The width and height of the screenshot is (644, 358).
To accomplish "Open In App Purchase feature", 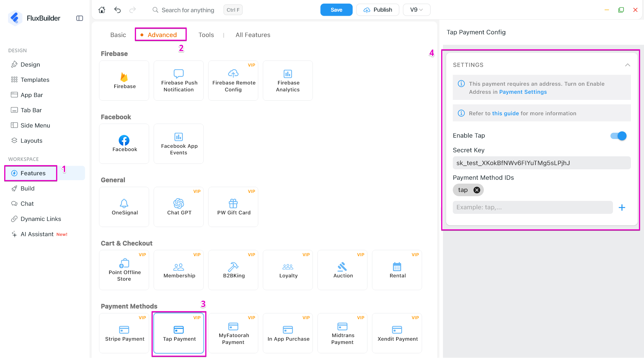I will (x=288, y=333).
